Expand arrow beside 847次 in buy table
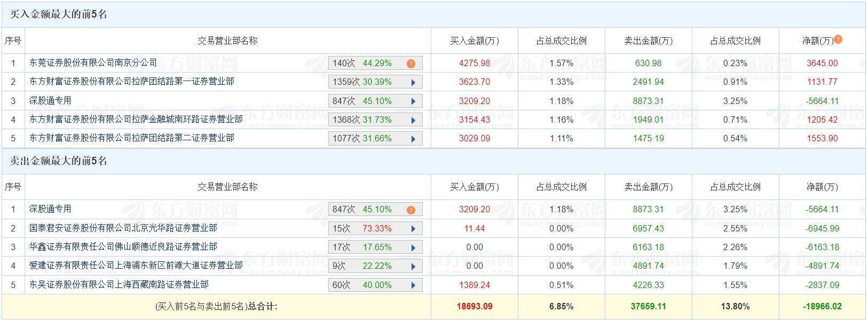The height and width of the screenshot is (320, 868). (x=413, y=101)
